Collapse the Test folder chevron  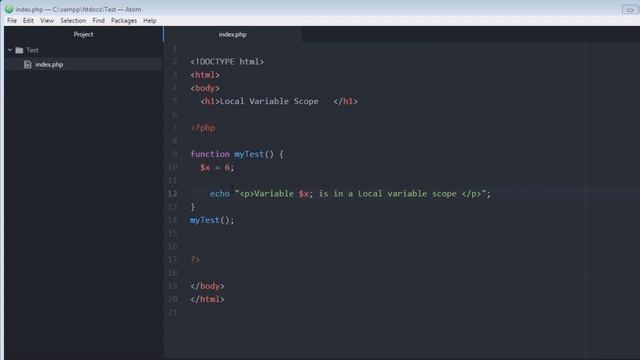pyautogui.click(x=10, y=50)
